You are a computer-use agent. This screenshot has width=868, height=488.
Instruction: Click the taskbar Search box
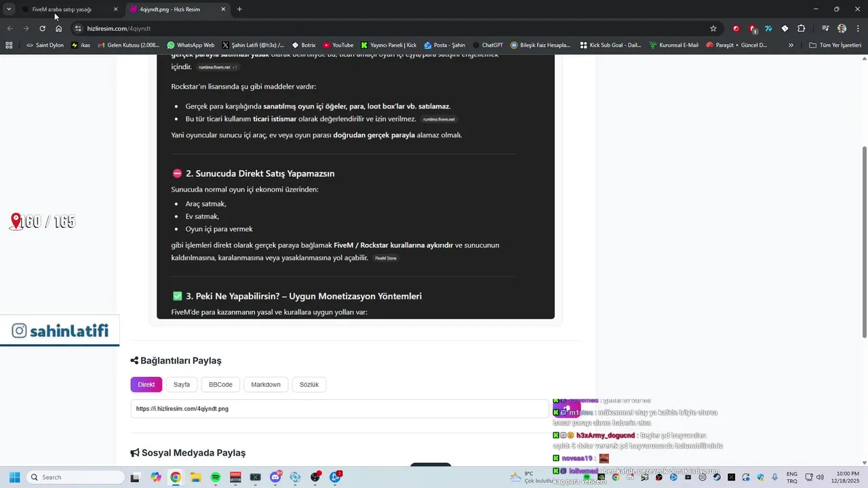click(x=75, y=477)
